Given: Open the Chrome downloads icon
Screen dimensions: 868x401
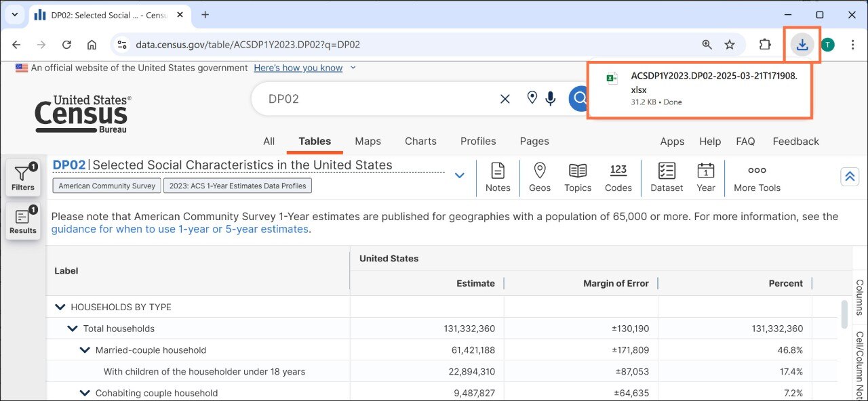Looking at the screenshot, I should 802,45.
